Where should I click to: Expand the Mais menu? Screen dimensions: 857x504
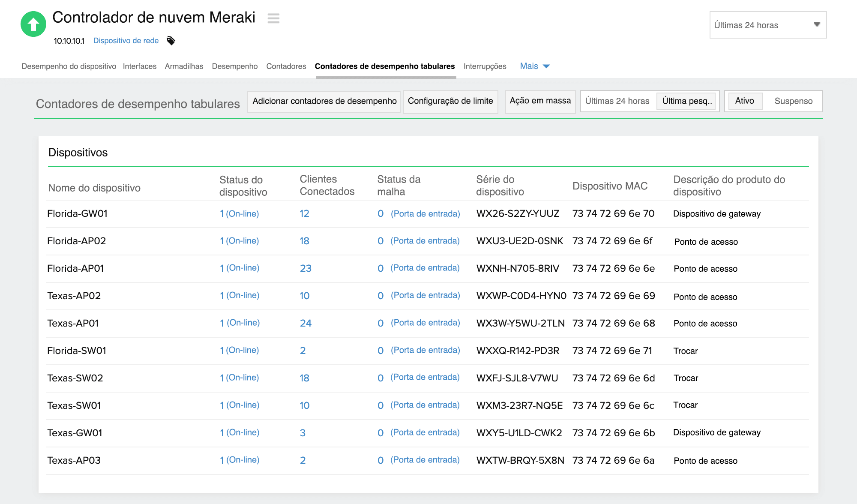pos(534,66)
